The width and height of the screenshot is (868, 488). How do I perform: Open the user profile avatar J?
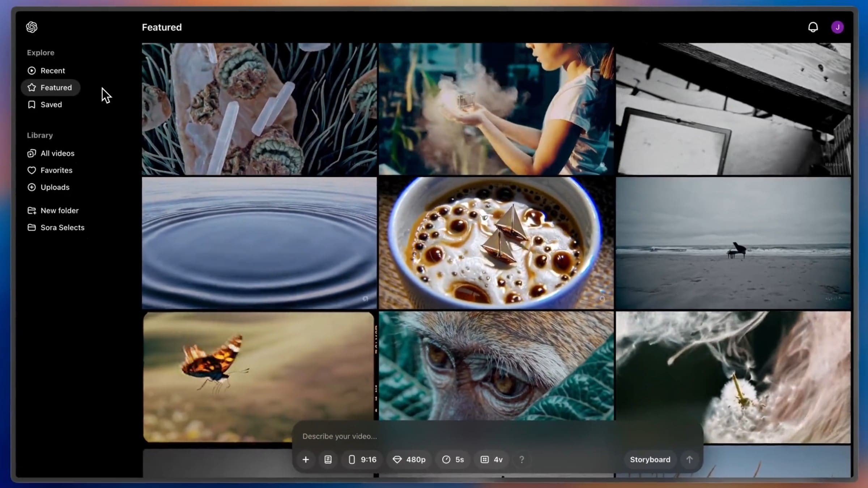point(837,27)
